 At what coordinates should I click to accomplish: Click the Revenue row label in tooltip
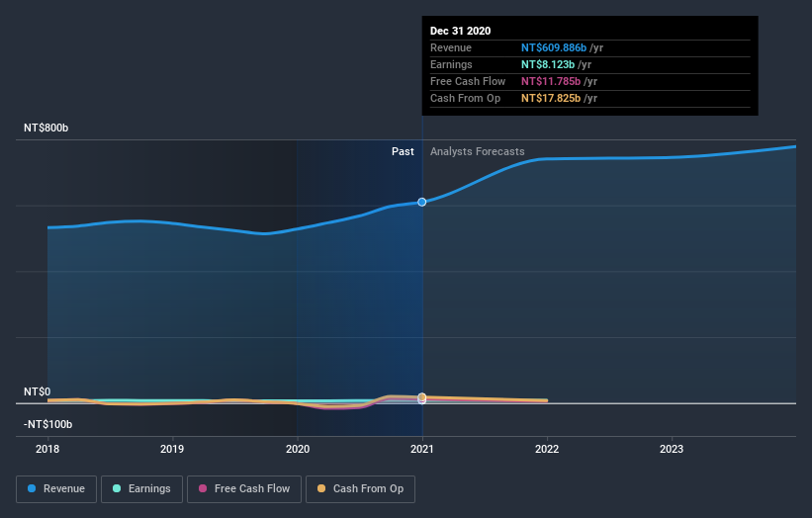(451, 47)
